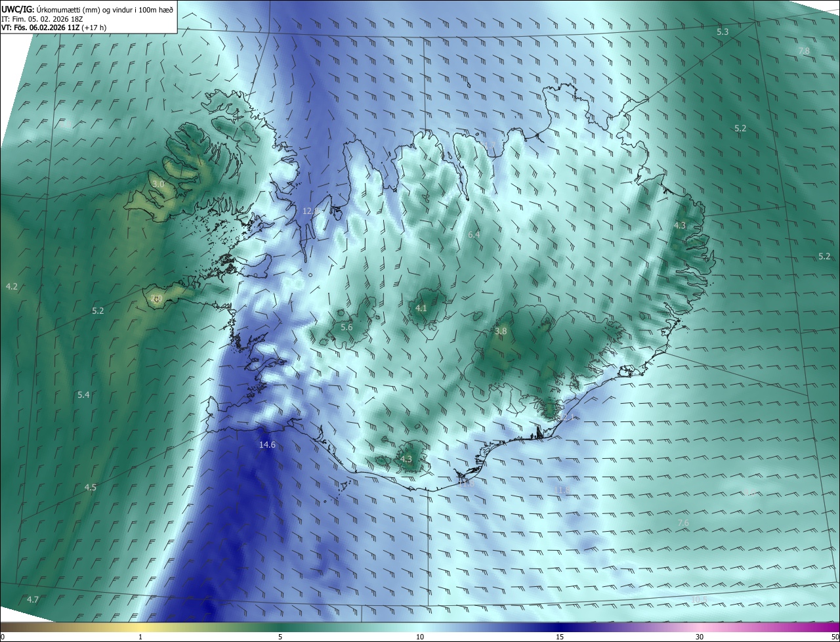
Task: Click the faint 10.5 value near the southern boundary
Action: coord(699,599)
